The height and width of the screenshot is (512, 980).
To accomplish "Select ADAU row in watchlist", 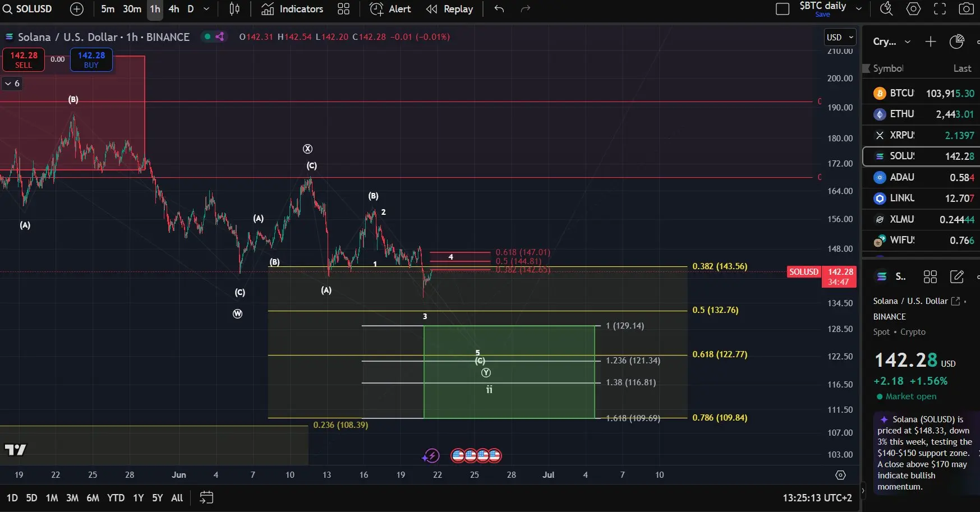I will point(921,177).
